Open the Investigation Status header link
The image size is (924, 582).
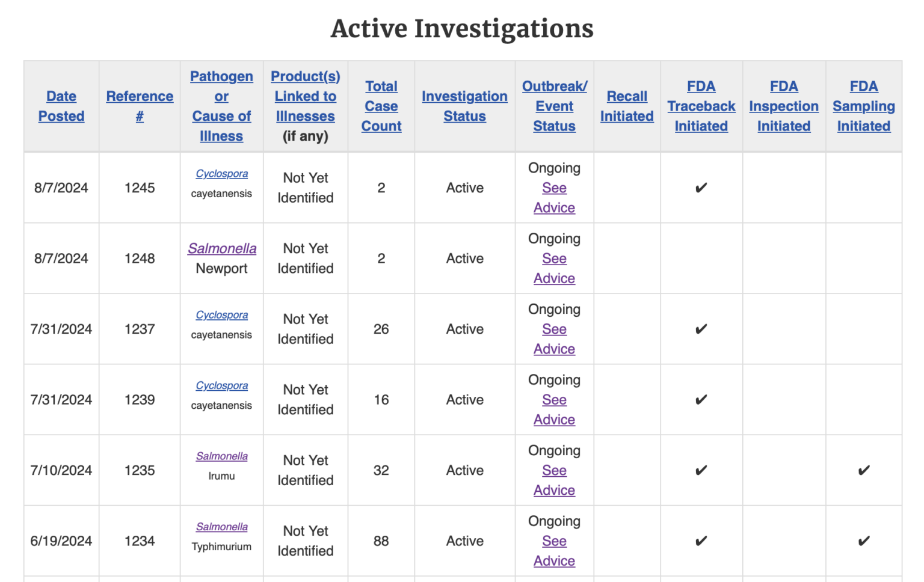click(x=464, y=106)
